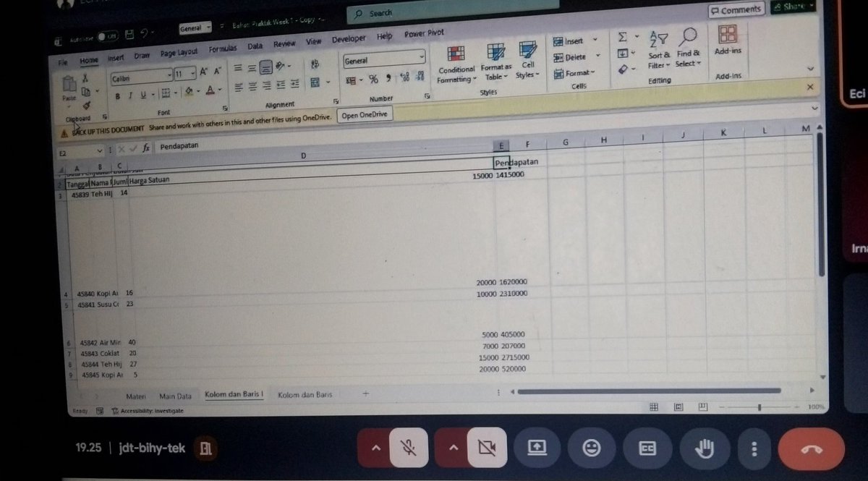This screenshot has height=481, width=868.
Task: Click the Decrease Font Size icon
Action: [x=217, y=71]
